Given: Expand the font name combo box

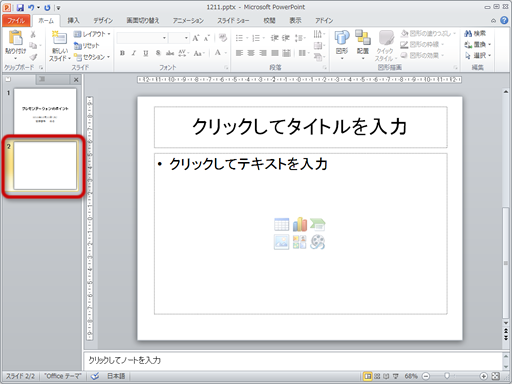Looking at the screenshot, I should (164, 38).
